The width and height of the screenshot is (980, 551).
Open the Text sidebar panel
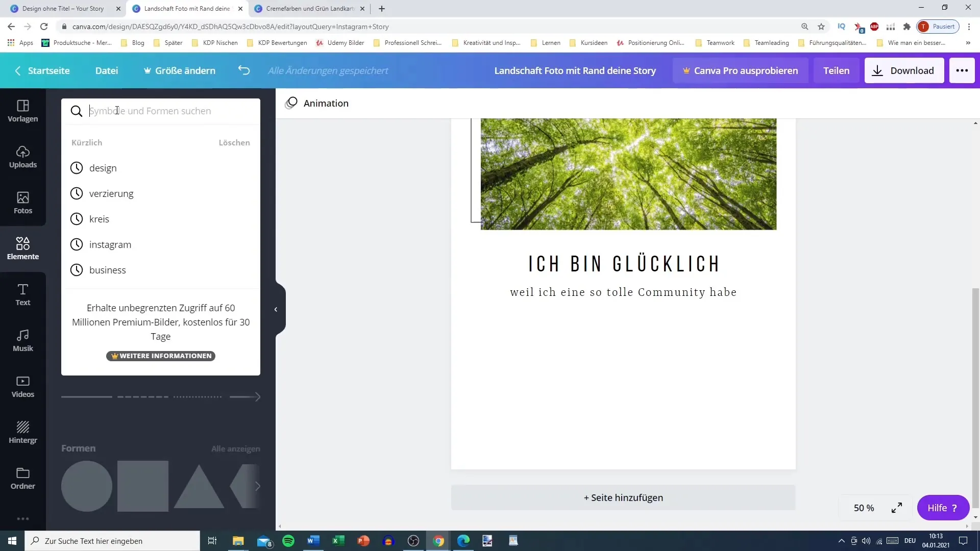22,294
